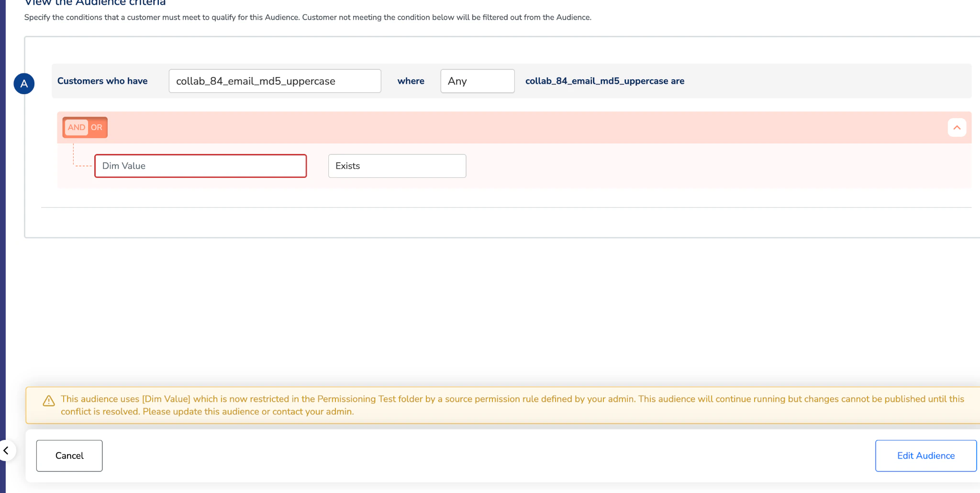The image size is (980, 493).
Task: Click the Specify the conditions description text
Action: click(308, 17)
